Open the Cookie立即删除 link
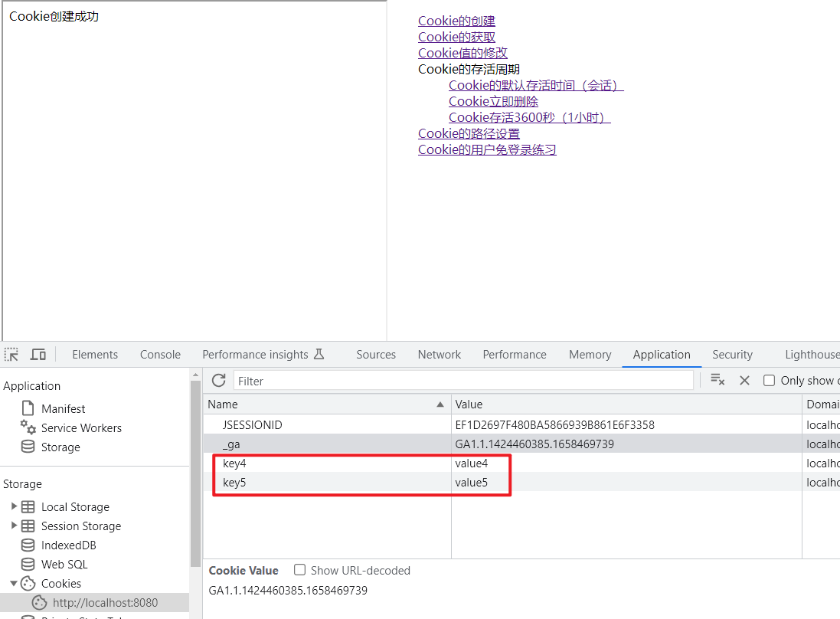 [x=493, y=102]
